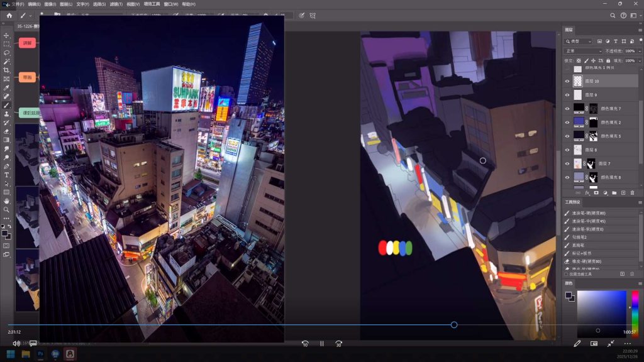Create a new layer with plus icon
This screenshot has width=644, height=362.
(x=623, y=193)
